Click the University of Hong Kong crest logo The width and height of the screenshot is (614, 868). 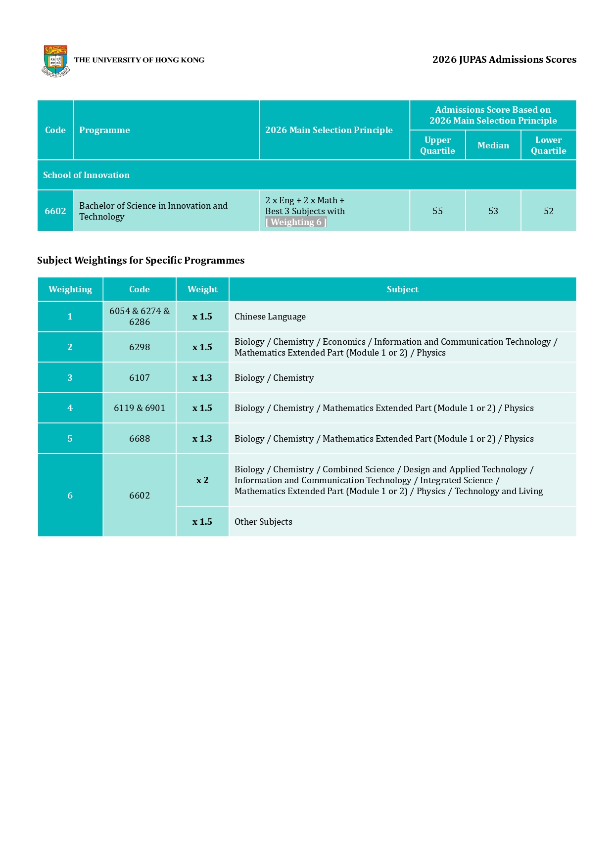pyautogui.click(x=55, y=60)
